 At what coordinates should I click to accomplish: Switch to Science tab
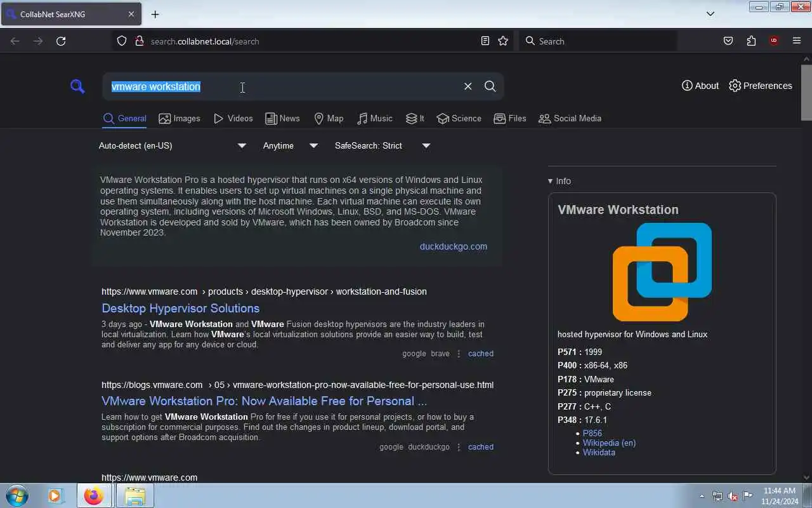coord(459,119)
